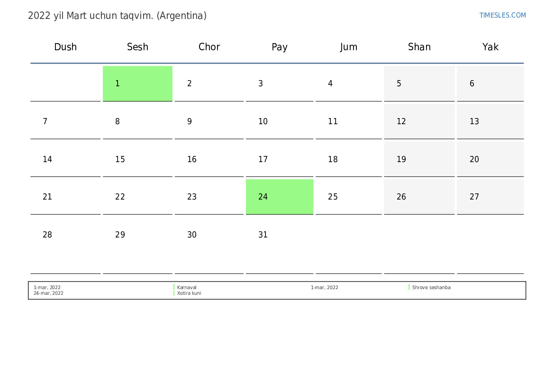The image size is (554, 392).
Task: Click the '24-mar, 2022' legend date
Action: point(48,293)
